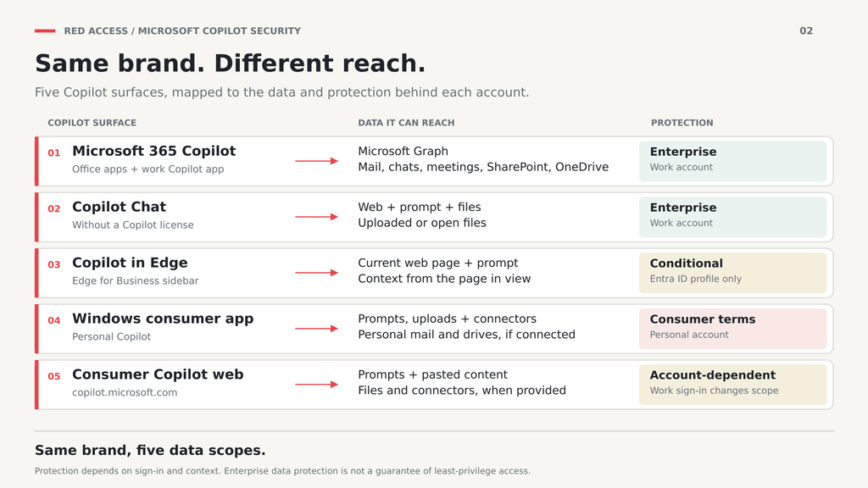The height and width of the screenshot is (488, 868).
Task: Select the Enterprise badge for Microsoft 365 Copilot
Action: tap(732, 161)
